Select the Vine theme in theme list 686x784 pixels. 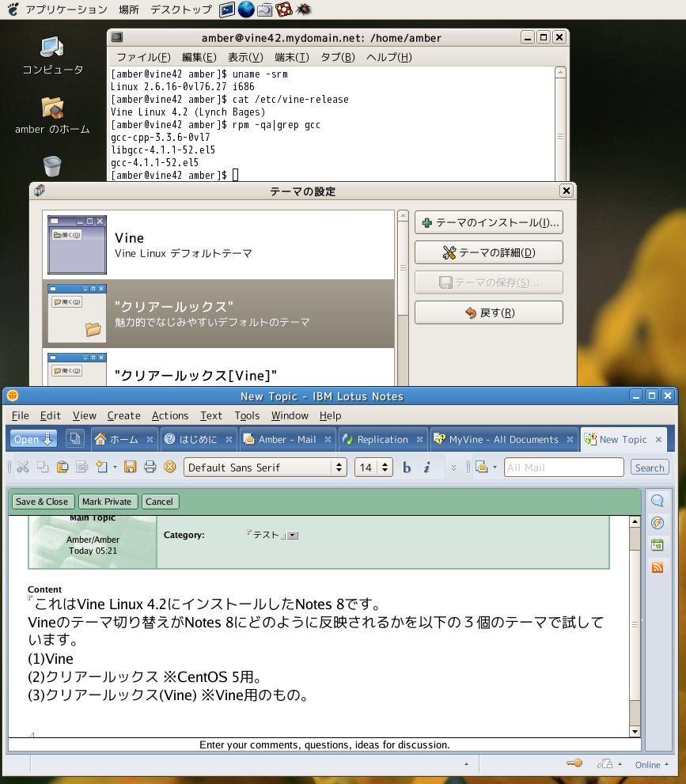(x=218, y=244)
